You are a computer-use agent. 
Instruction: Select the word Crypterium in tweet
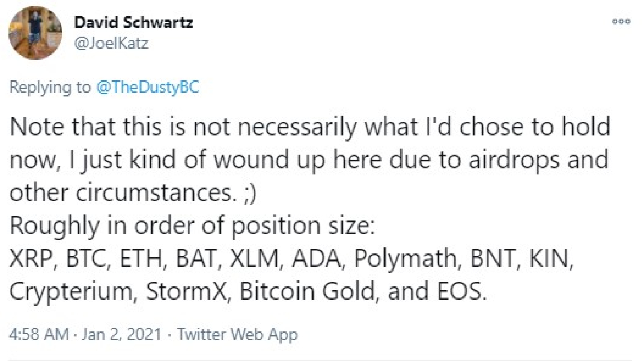click(71, 291)
